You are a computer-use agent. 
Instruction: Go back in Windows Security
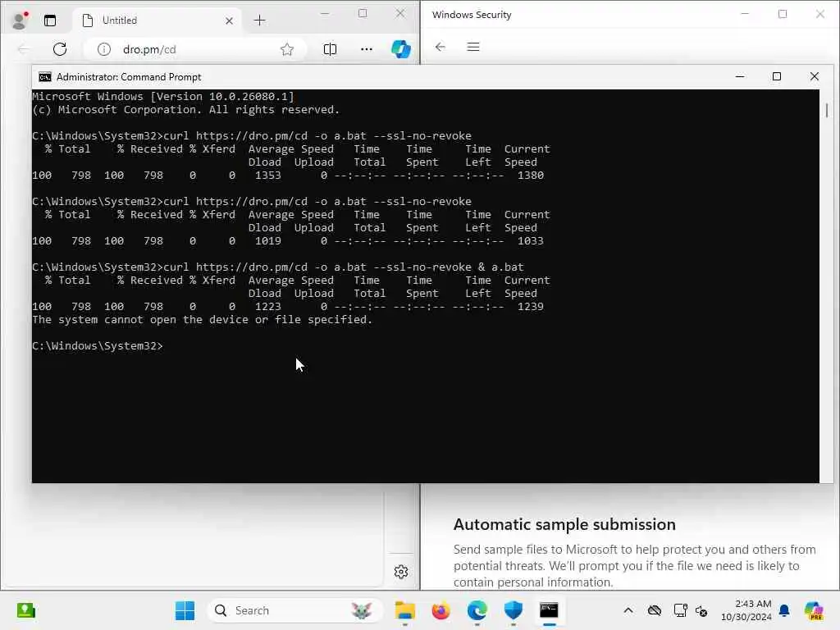tap(441, 47)
